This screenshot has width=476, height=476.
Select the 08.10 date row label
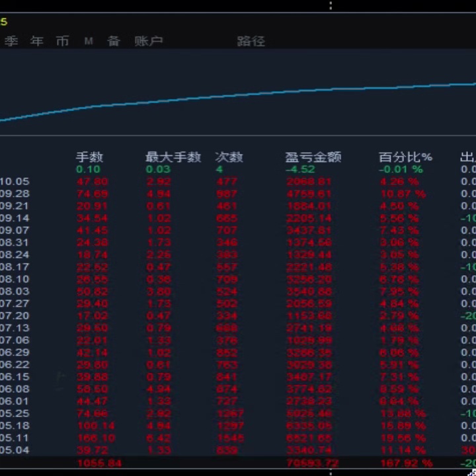15,279
